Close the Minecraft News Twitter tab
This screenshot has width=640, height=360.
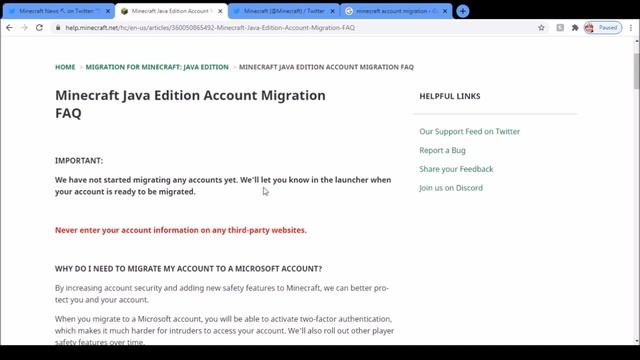coord(108,11)
